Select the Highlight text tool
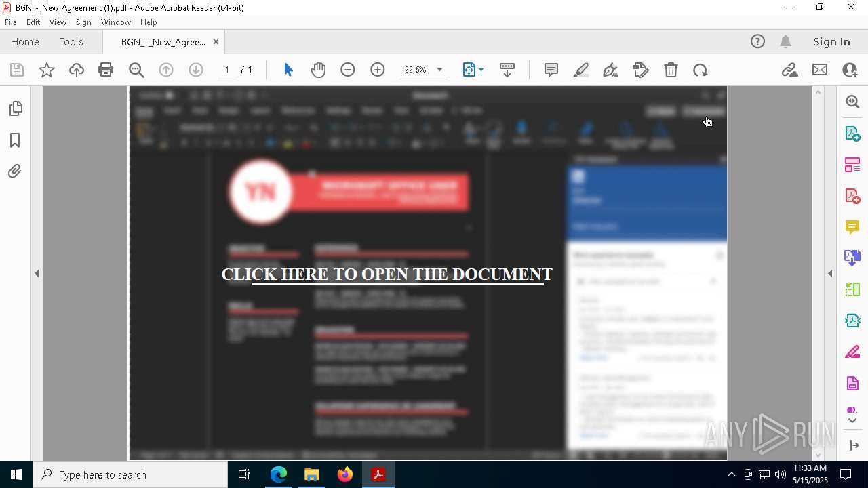Image resolution: width=868 pixels, height=488 pixels. [581, 70]
